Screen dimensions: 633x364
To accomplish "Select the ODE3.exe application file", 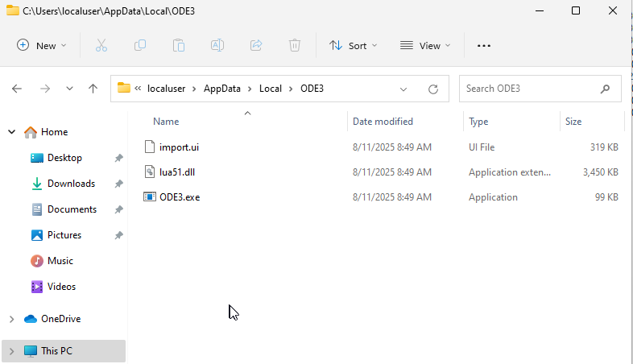I will (179, 197).
